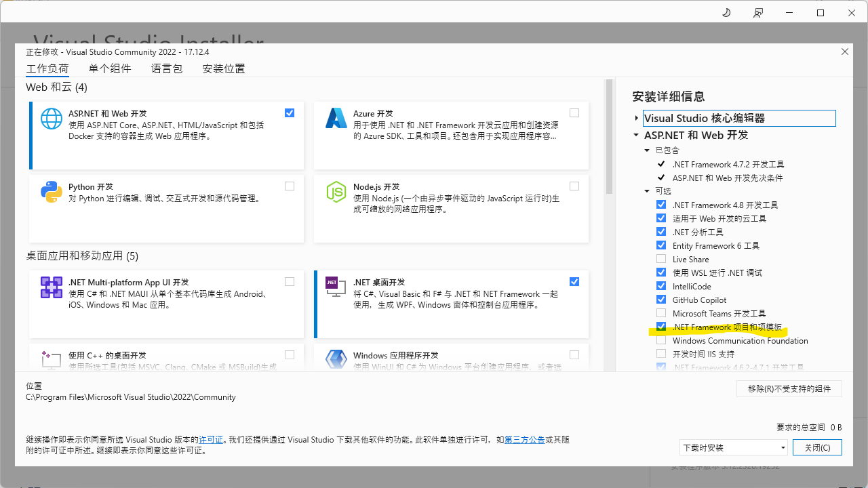Uncheck .NET Framework 项目和项模板

tap(661, 327)
